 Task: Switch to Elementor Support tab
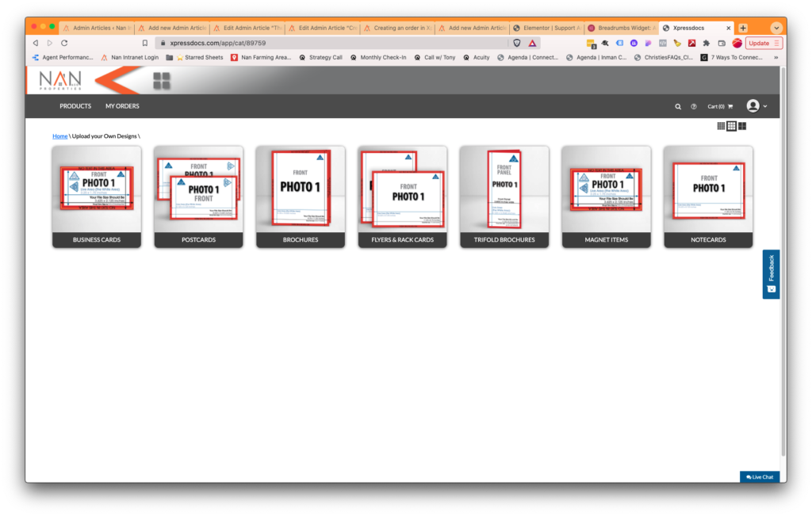(547, 28)
